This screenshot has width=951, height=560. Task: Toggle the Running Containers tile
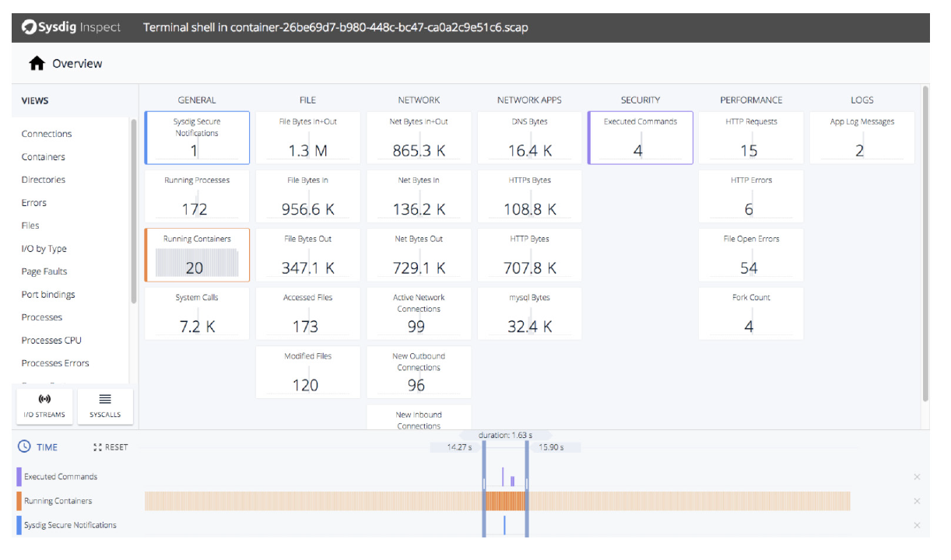[x=197, y=254]
